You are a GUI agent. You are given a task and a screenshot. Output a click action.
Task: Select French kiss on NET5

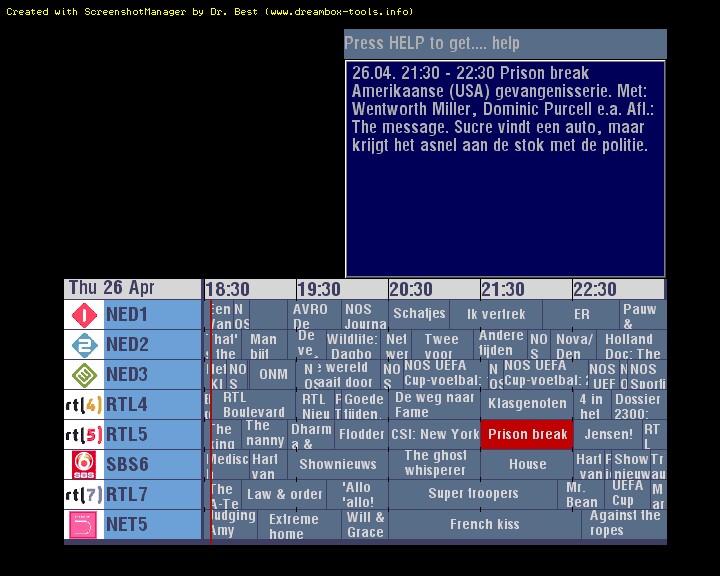tap(485, 525)
